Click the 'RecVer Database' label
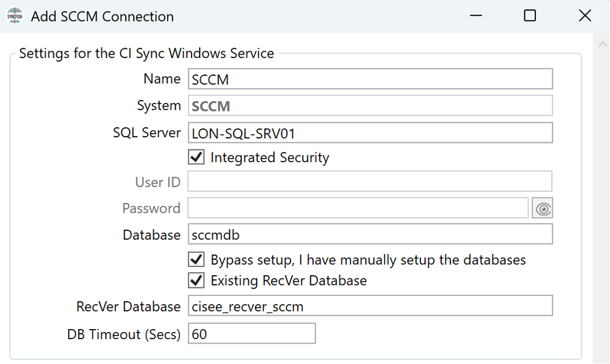Screen dimensions: 610x364 [129, 306]
